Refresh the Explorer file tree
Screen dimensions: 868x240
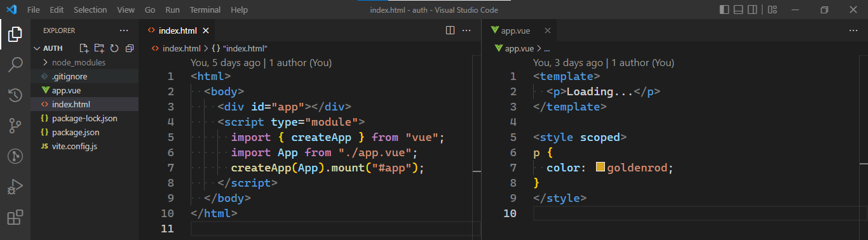(114, 48)
